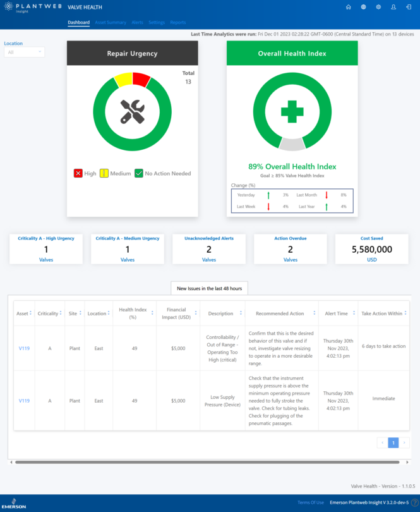Select page 1 in pagination

click(x=393, y=442)
